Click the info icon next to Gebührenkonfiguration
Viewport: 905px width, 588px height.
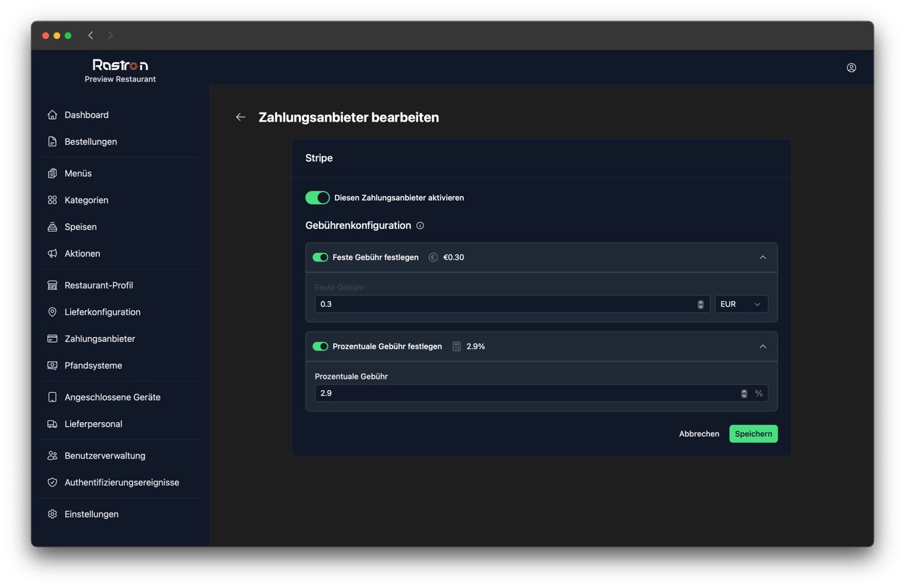420,226
